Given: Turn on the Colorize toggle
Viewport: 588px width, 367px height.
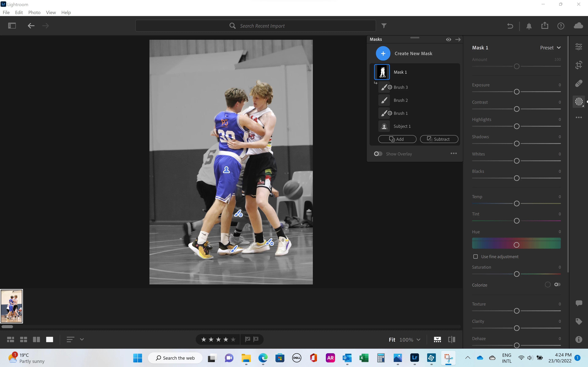Looking at the screenshot, I should [557, 284].
